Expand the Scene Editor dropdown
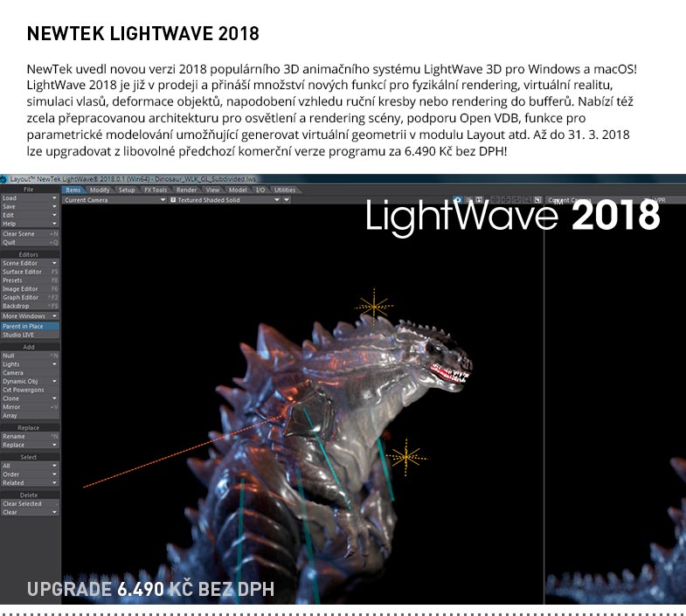Screen dimensions: 686x616 [30, 263]
